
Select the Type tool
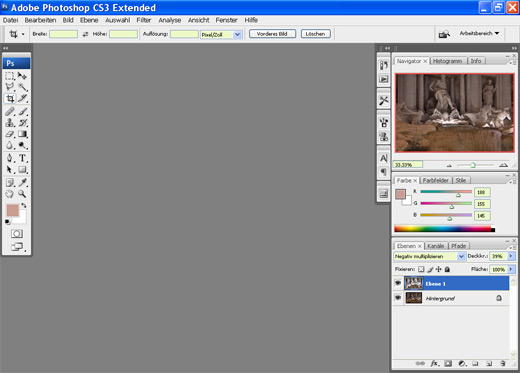[x=22, y=158]
